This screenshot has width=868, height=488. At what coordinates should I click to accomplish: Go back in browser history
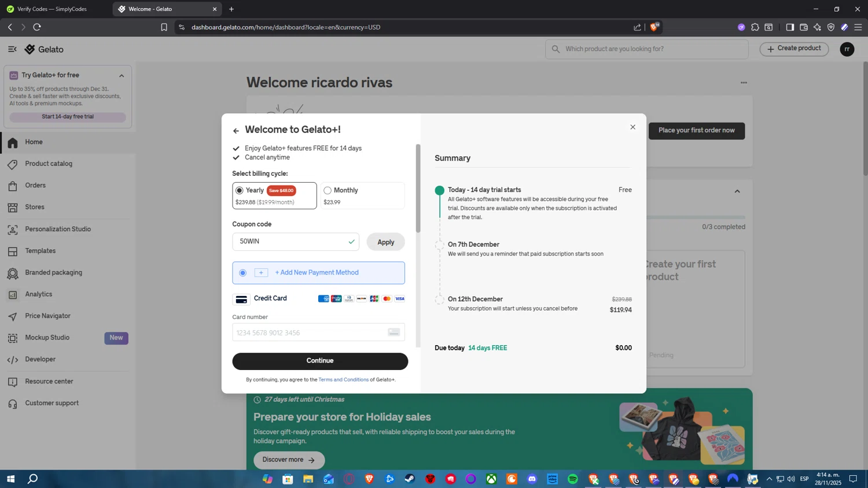(10, 27)
